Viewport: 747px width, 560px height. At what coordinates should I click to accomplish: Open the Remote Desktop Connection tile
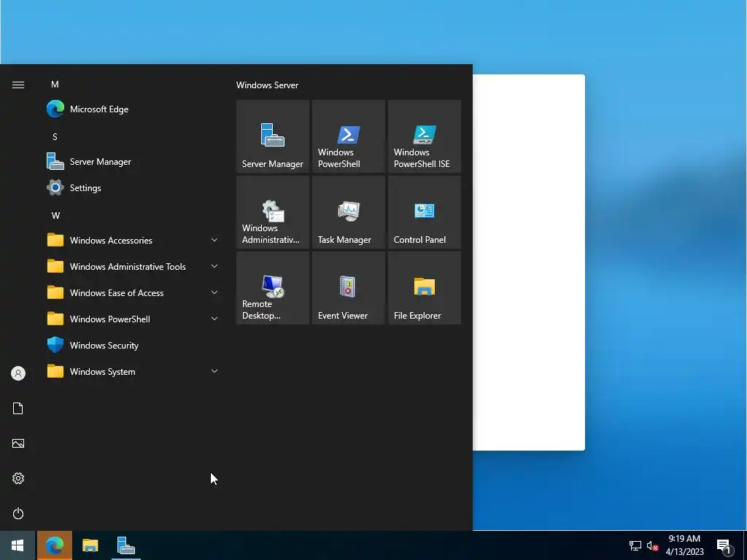(x=273, y=288)
